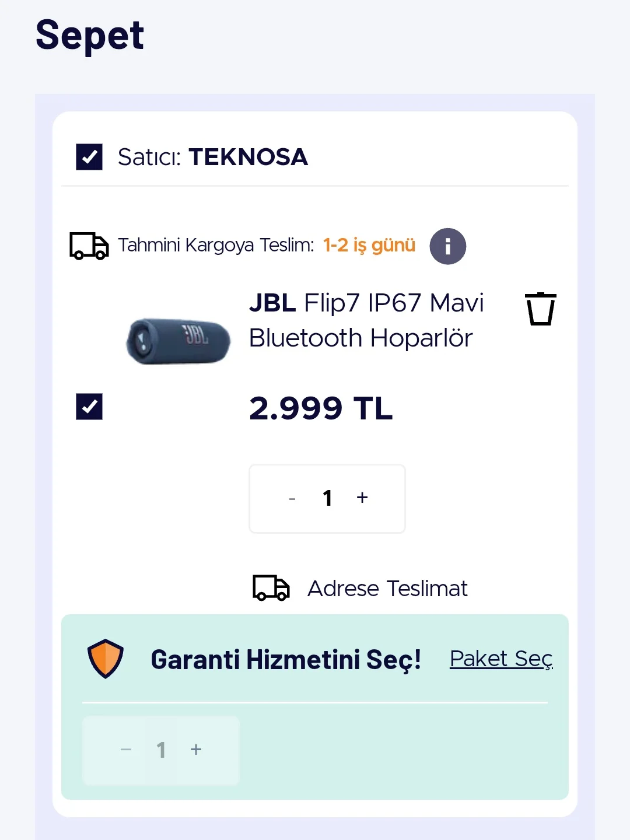Delete the JBL speaker with trash icon
The image size is (630, 840).
[540, 309]
